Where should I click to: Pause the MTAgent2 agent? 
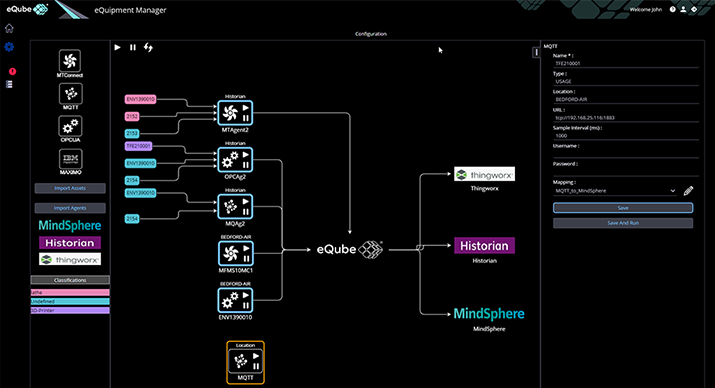(246, 118)
